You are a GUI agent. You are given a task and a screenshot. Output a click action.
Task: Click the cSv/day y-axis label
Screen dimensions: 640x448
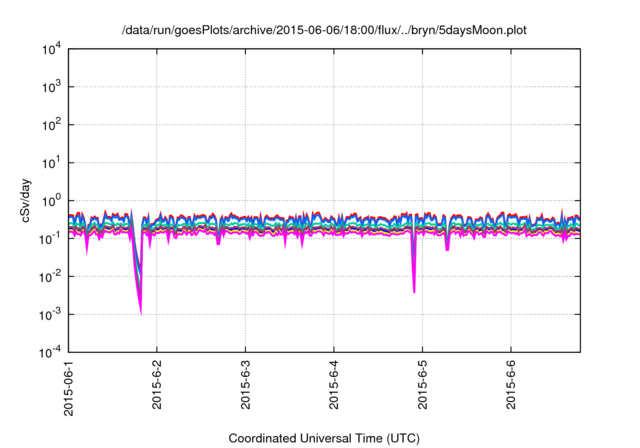(26, 200)
